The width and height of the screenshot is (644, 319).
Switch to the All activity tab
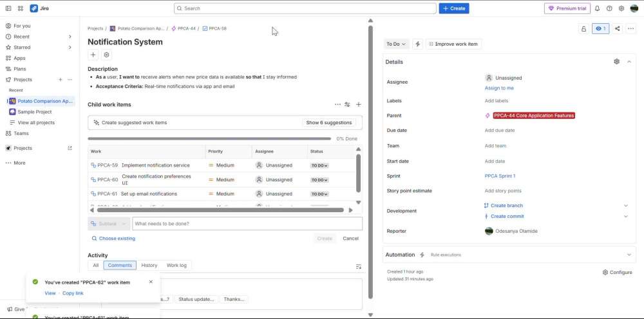[96, 265]
